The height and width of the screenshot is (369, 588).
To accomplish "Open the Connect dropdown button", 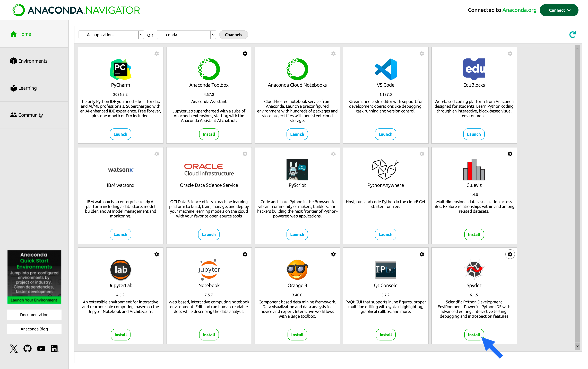I will 559,10.
